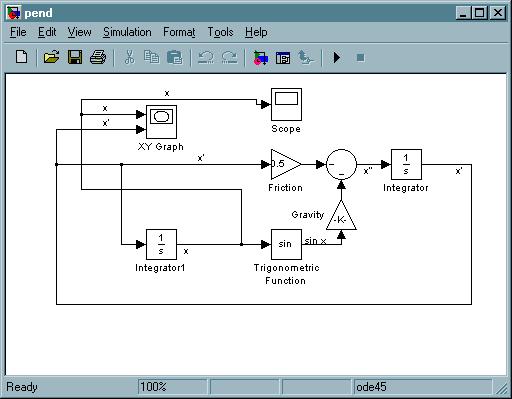
Task: Select the Integrator1 block
Action: pyautogui.click(x=161, y=244)
